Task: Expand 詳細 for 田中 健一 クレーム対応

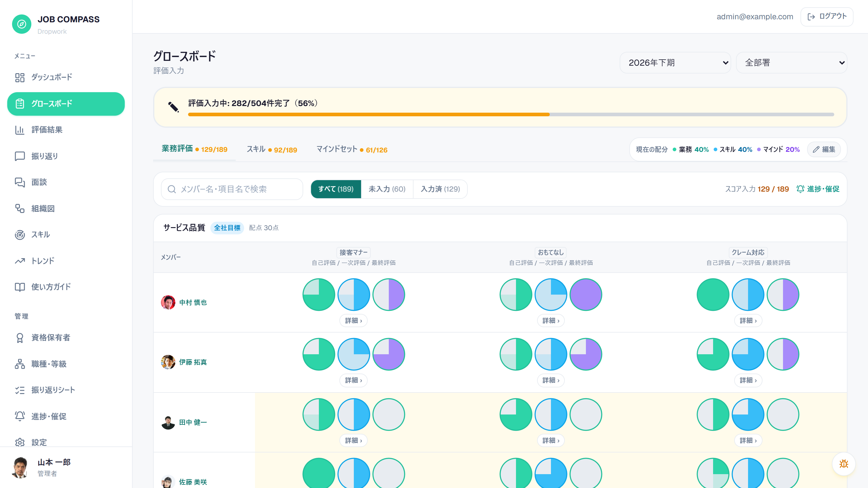Action: (748, 440)
